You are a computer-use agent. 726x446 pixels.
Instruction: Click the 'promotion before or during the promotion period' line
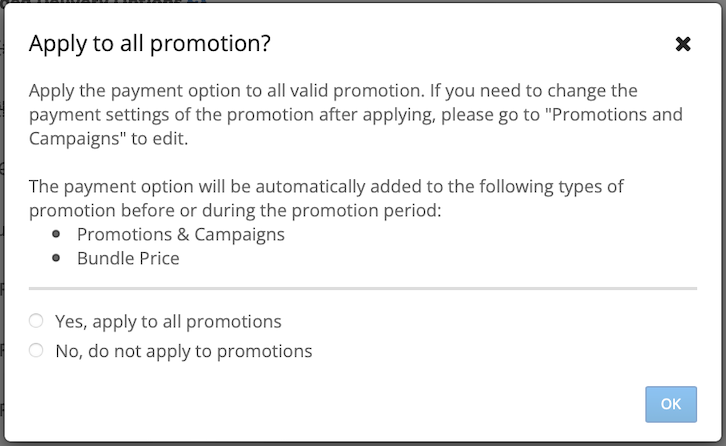(235, 210)
